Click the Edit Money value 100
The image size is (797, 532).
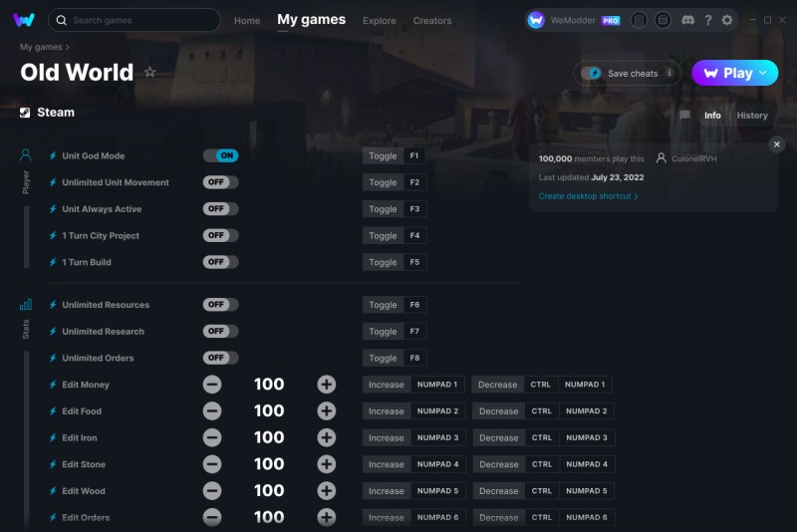269,385
